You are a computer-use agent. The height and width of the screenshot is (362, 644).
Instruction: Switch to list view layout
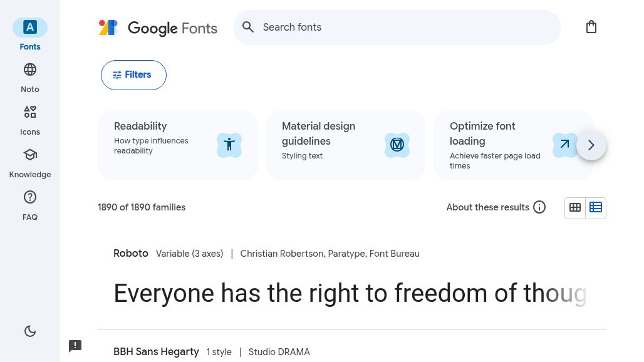(x=596, y=207)
